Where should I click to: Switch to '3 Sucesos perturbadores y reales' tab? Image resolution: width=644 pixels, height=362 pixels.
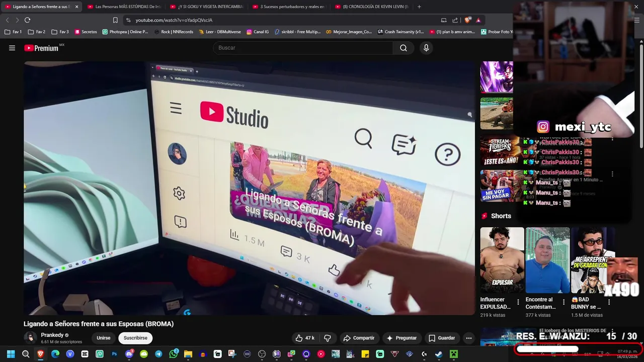289,7
